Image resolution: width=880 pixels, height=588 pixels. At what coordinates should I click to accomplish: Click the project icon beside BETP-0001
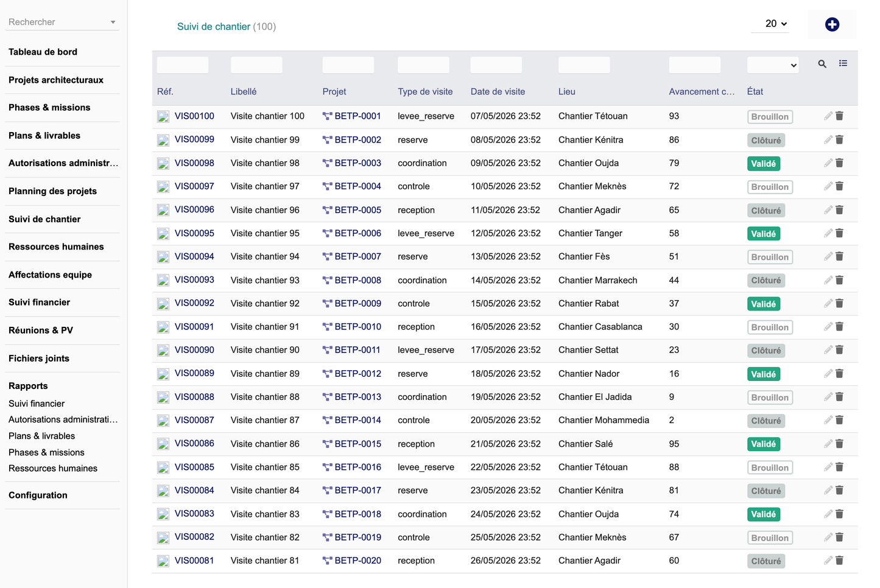327,116
